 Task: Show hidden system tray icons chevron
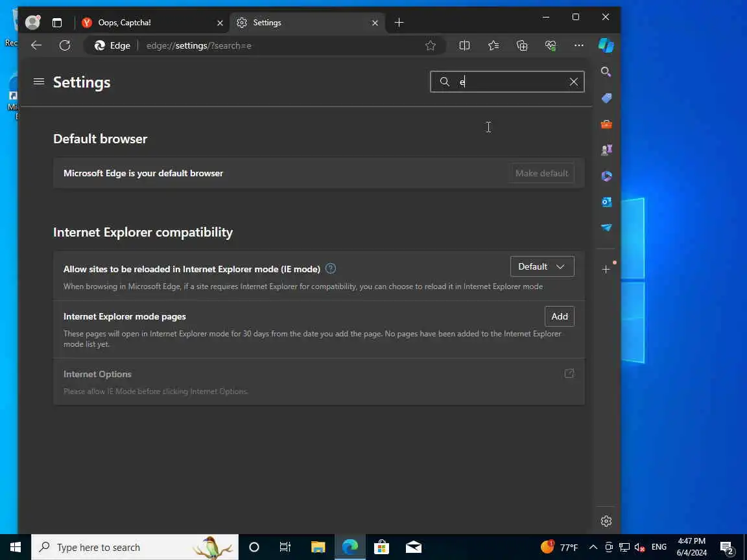[x=593, y=547]
